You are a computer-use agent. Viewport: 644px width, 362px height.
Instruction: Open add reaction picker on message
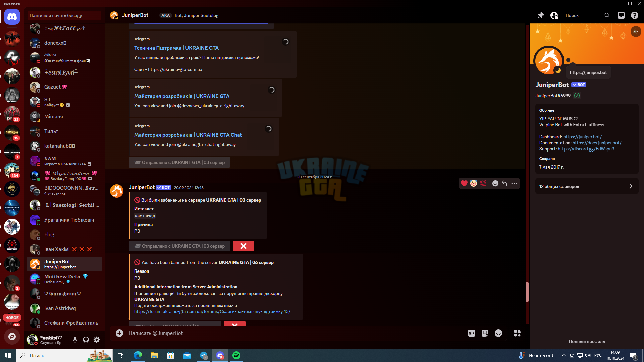pyautogui.click(x=495, y=183)
